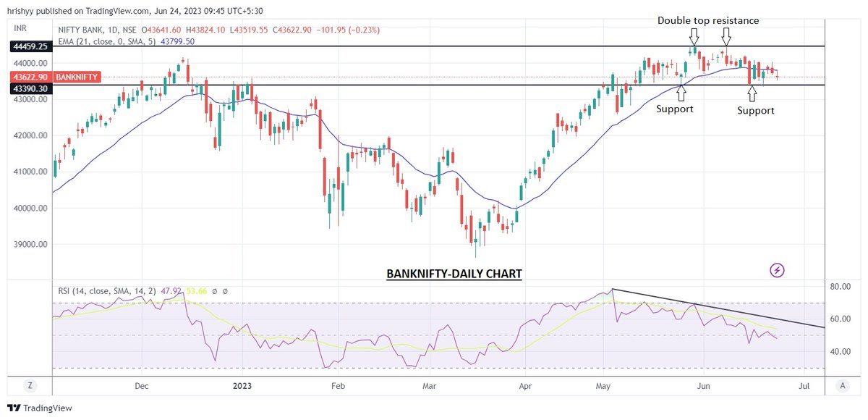Screen dimensions: 868x420
Task: Click the 80.00 RSI scale value
Action: [841, 287]
